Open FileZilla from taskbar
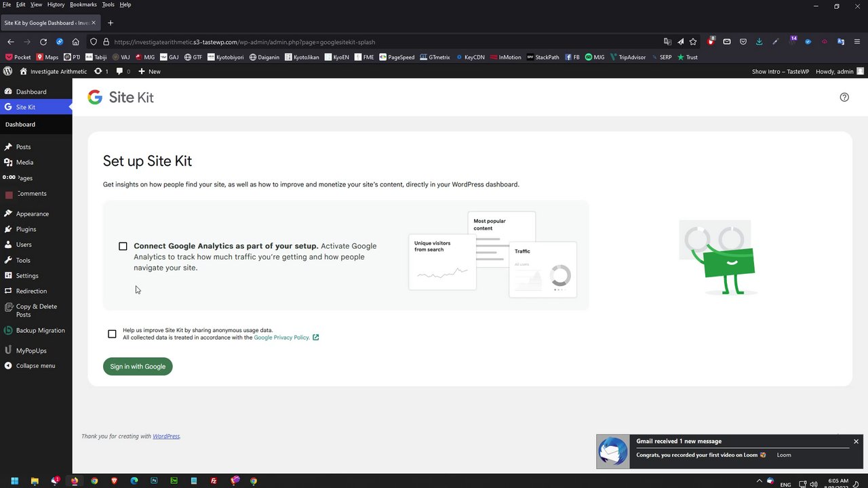This screenshot has height=488, width=868. [x=214, y=481]
